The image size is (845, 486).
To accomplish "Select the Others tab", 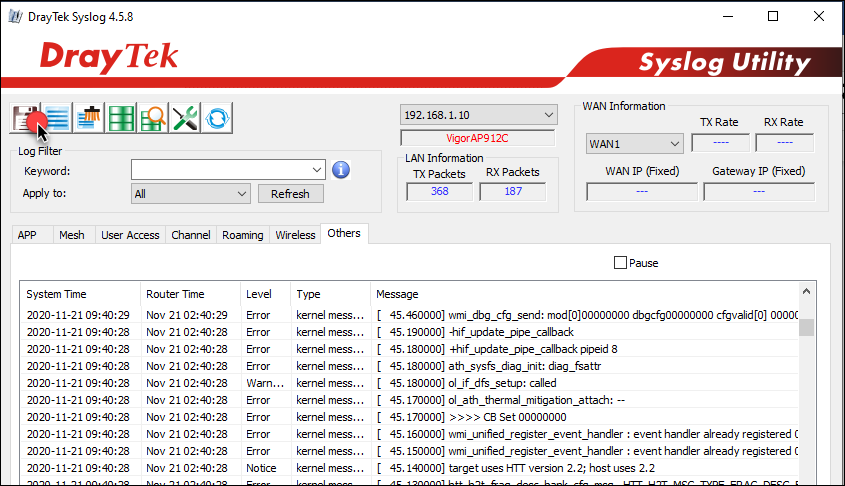I will click(344, 233).
